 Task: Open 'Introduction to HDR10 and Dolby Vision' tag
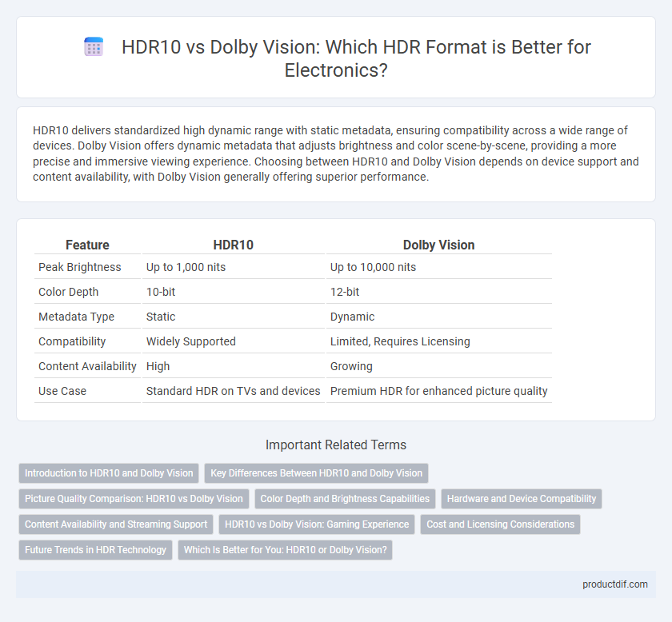pos(109,473)
